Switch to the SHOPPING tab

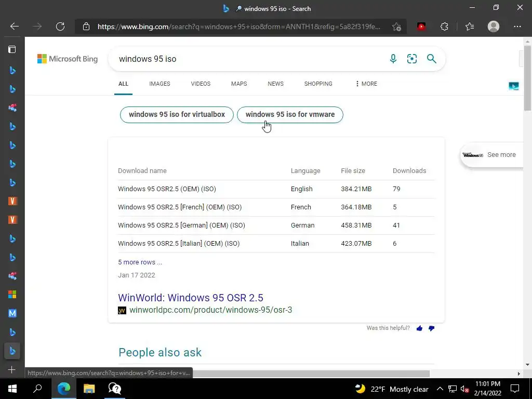click(x=318, y=84)
